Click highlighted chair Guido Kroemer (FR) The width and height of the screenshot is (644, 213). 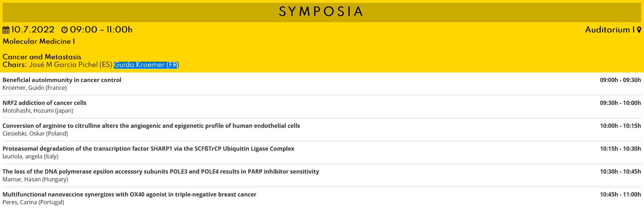tap(146, 65)
